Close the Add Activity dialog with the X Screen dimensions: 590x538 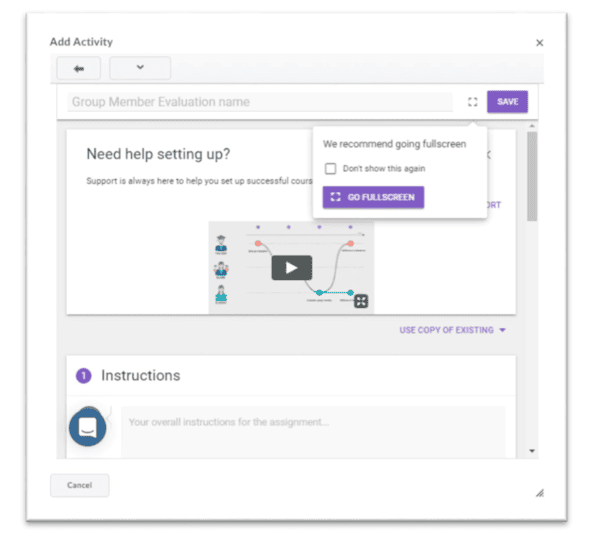[540, 43]
